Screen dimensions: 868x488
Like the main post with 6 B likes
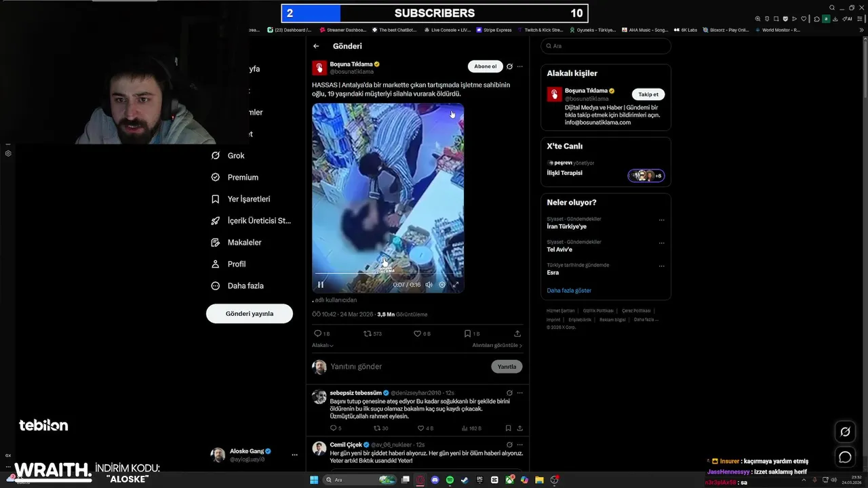[x=422, y=333]
